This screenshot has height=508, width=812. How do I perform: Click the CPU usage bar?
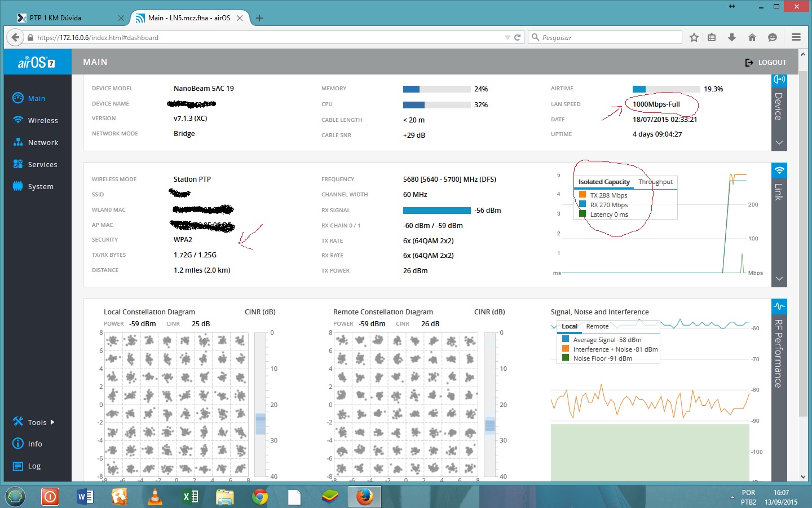(437, 105)
